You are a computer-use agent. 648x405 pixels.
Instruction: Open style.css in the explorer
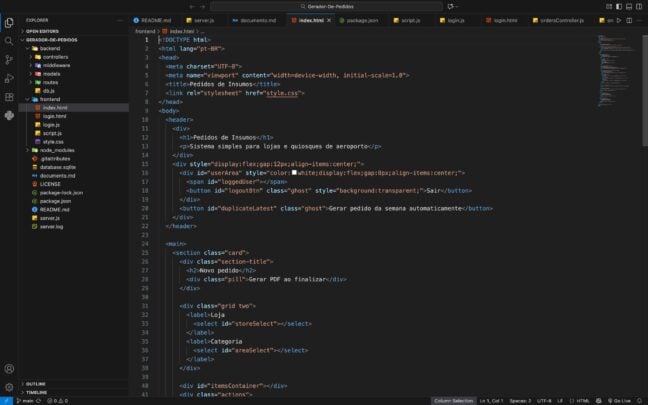pos(53,142)
